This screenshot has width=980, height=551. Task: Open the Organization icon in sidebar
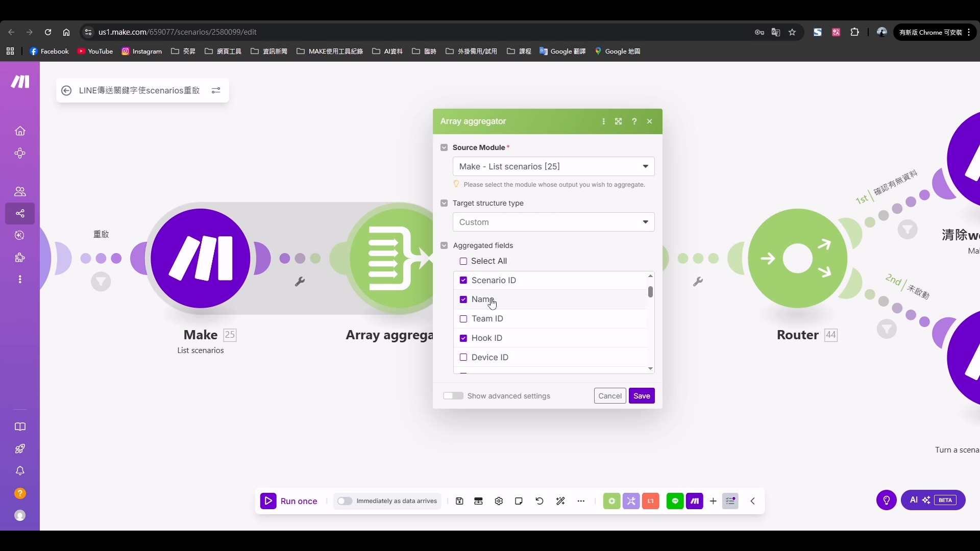[x=20, y=154]
